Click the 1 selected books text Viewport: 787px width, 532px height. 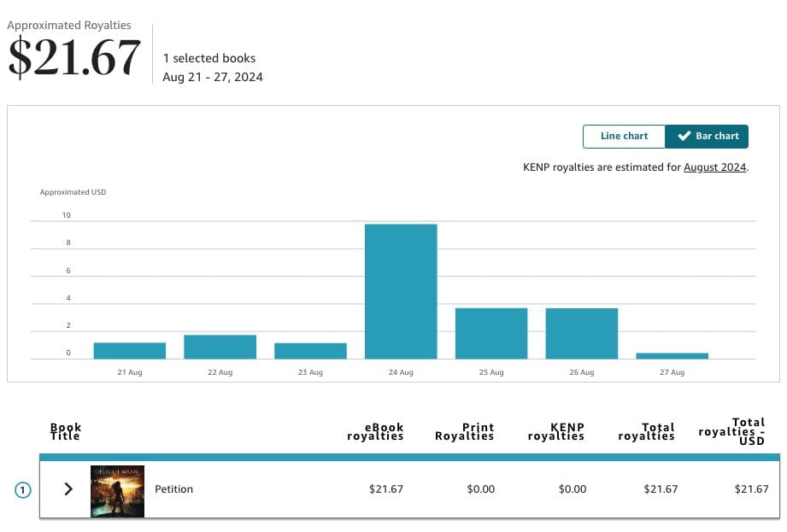pos(209,57)
